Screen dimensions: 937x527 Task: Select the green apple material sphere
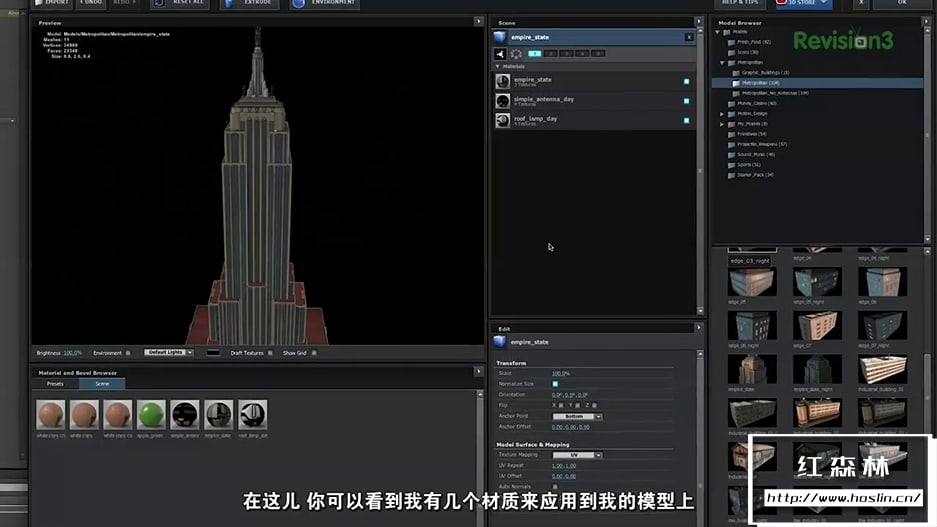(x=151, y=415)
